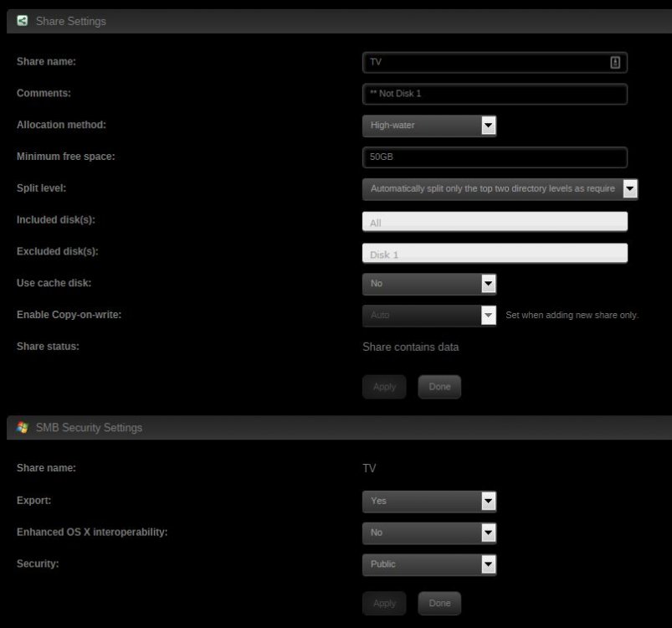Click Done in Share Settings
This screenshot has height=628, width=672.
tap(439, 387)
